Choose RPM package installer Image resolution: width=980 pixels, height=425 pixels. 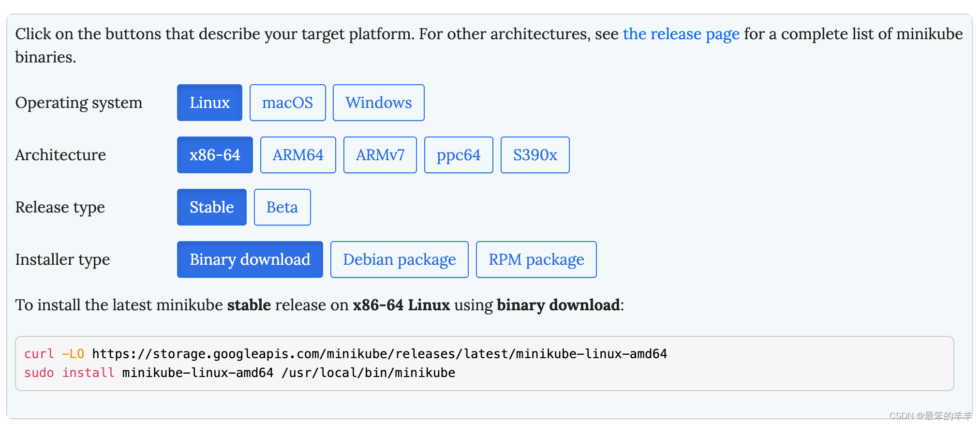pyautogui.click(x=536, y=259)
